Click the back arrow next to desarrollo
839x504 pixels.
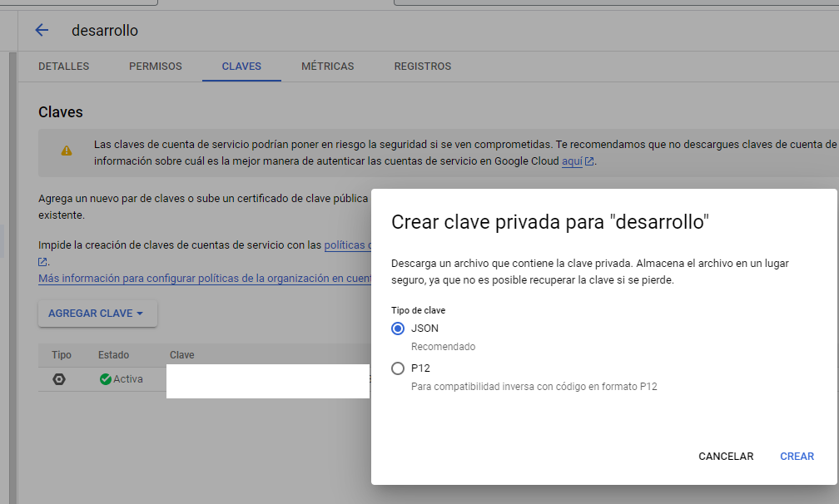click(42, 31)
